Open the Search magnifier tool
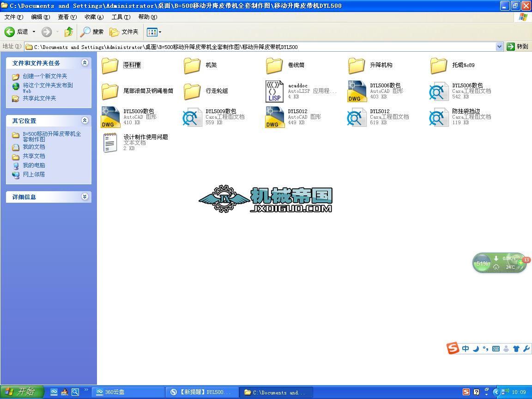 (x=91, y=32)
